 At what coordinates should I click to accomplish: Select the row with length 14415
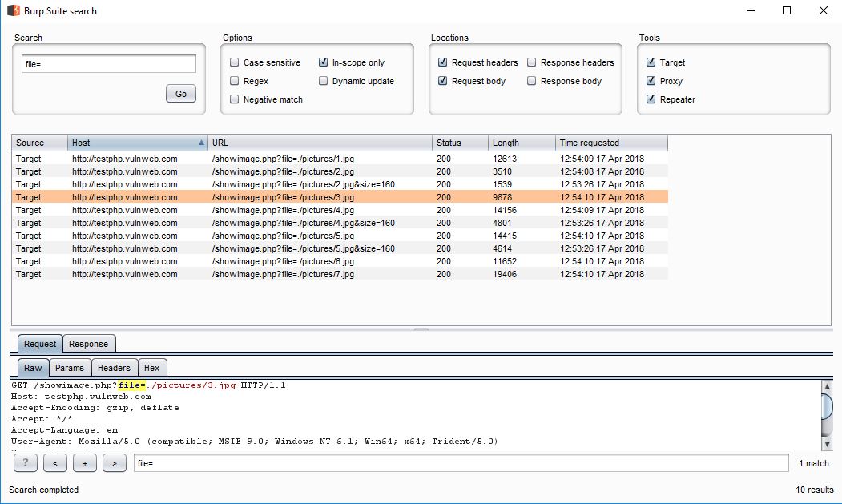click(x=340, y=236)
